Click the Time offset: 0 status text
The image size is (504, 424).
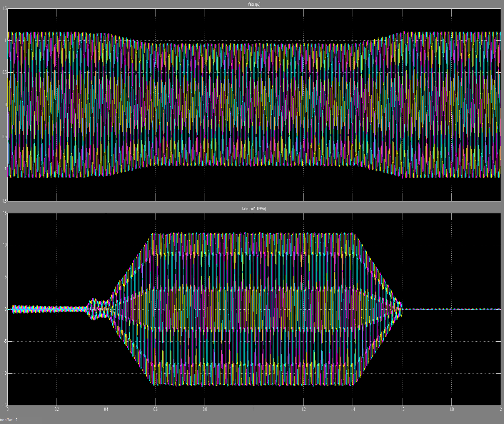(x=8, y=420)
